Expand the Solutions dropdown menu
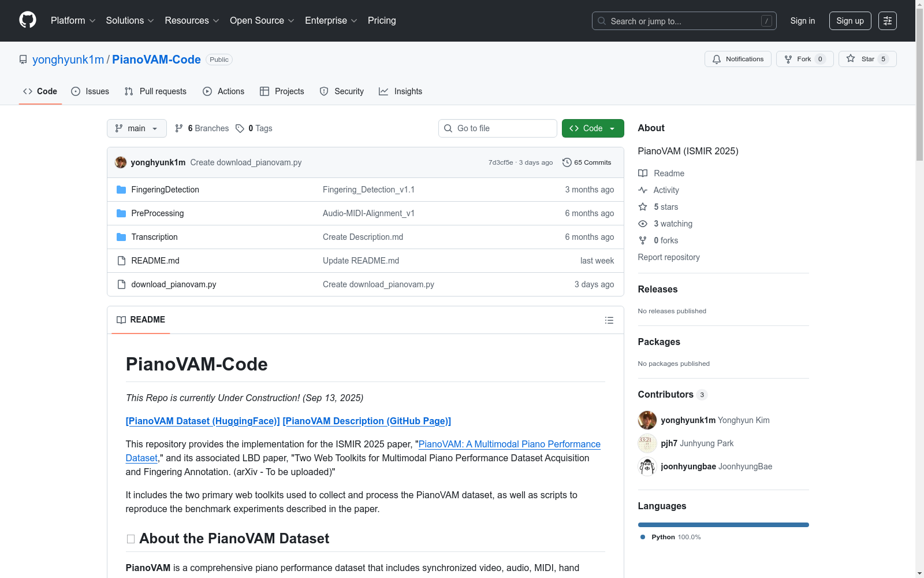This screenshot has width=924, height=578. [130, 21]
